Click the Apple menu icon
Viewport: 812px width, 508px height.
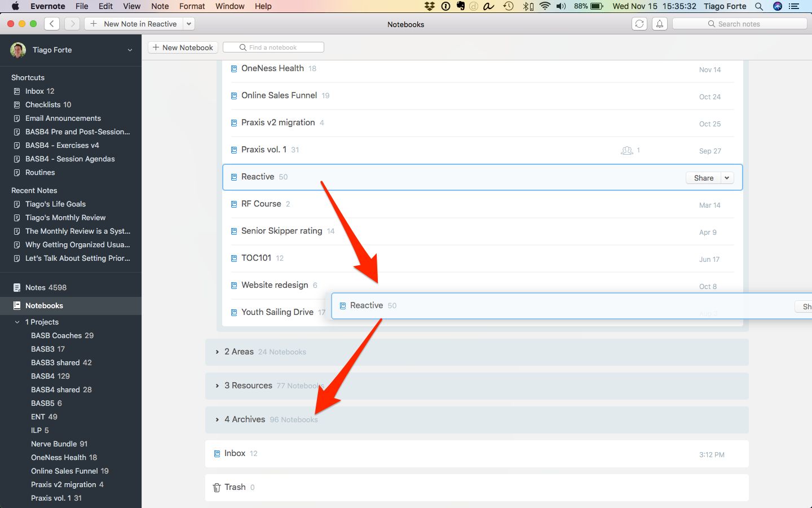point(15,6)
